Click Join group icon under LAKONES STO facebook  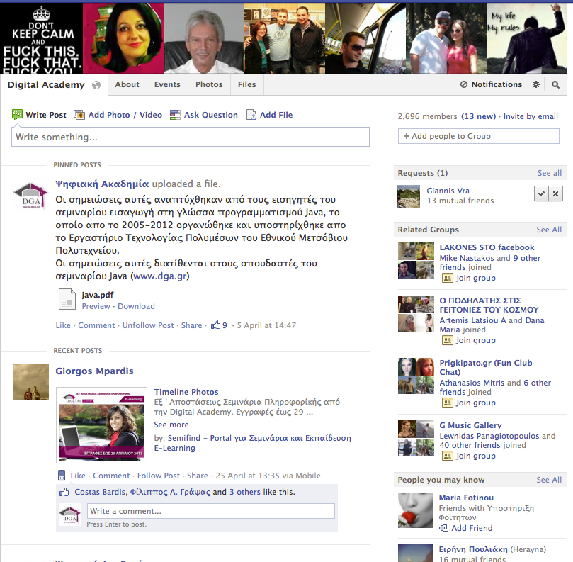pyautogui.click(x=447, y=278)
